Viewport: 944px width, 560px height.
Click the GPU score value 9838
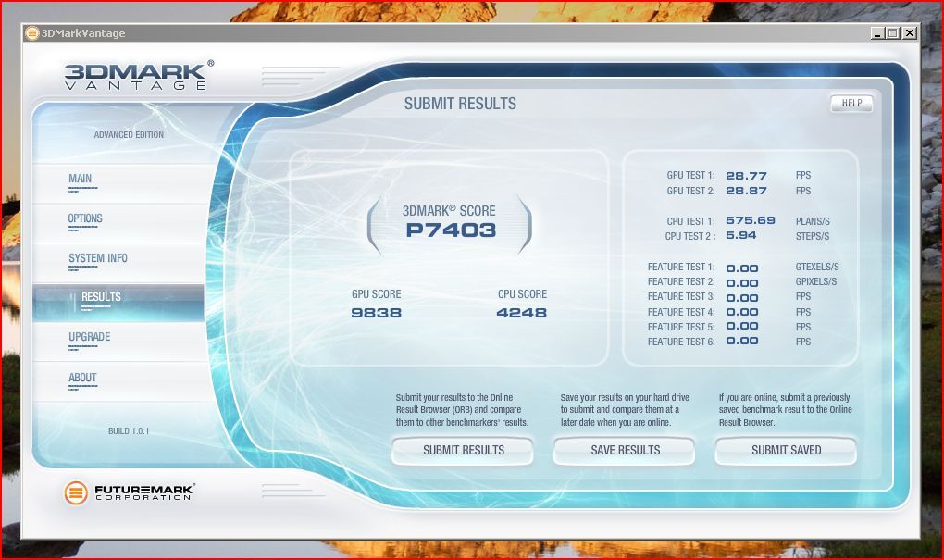tap(377, 313)
